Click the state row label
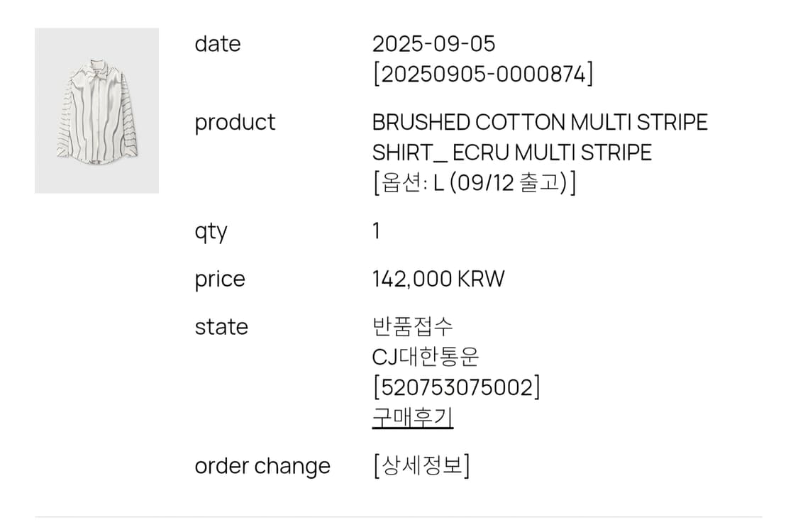This screenshot has width=798, height=532. [221, 327]
